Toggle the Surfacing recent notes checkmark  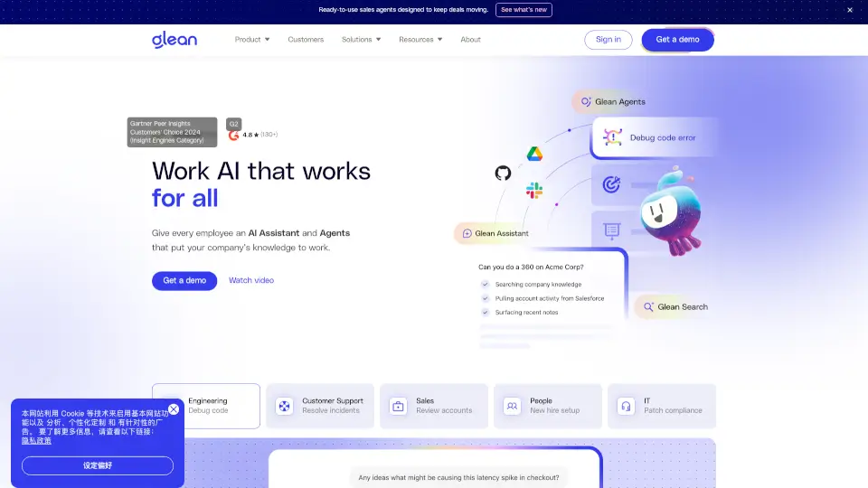[486, 313]
